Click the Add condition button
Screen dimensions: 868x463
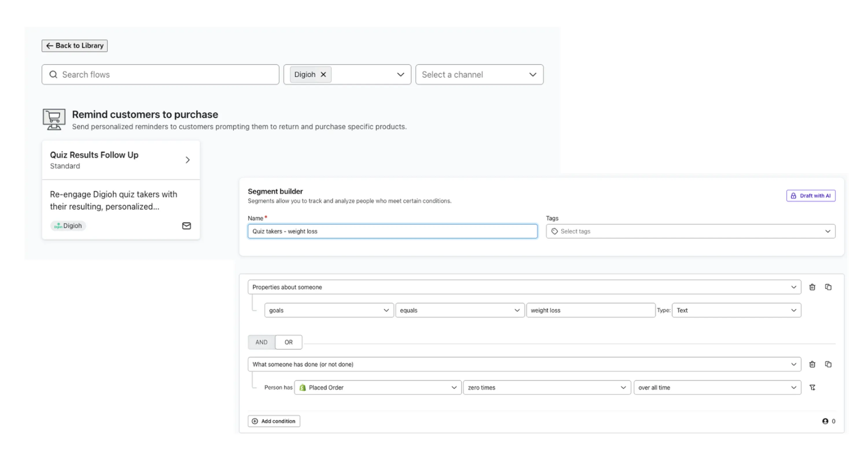[x=274, y=421]
